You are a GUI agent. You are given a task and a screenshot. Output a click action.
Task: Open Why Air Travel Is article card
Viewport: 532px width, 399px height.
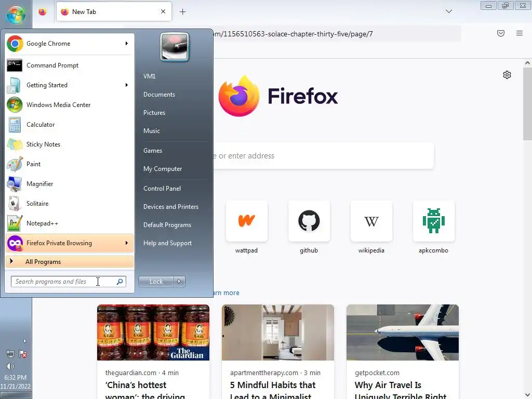coord(403,352)
